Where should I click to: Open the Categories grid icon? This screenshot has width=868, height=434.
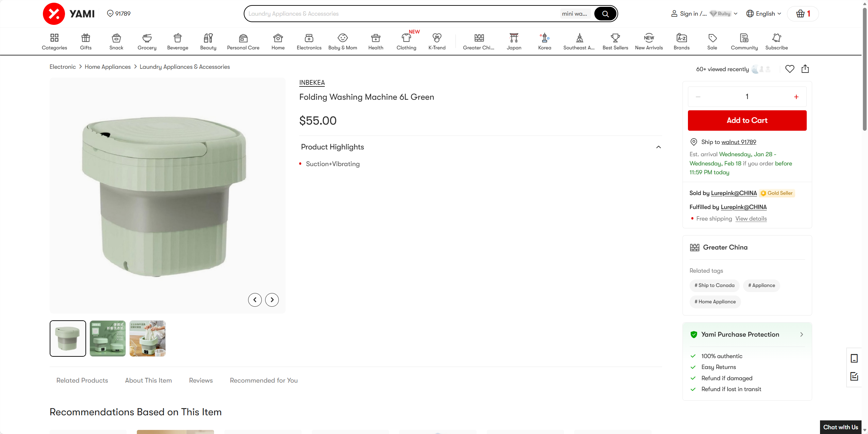[54, 38]
